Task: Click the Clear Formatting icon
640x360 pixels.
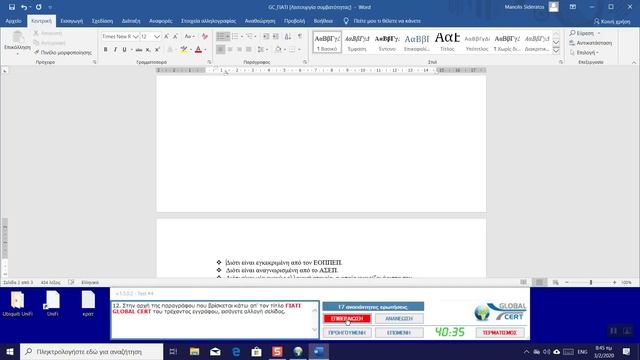Action: pyautogui.click(x=204, y=37)
